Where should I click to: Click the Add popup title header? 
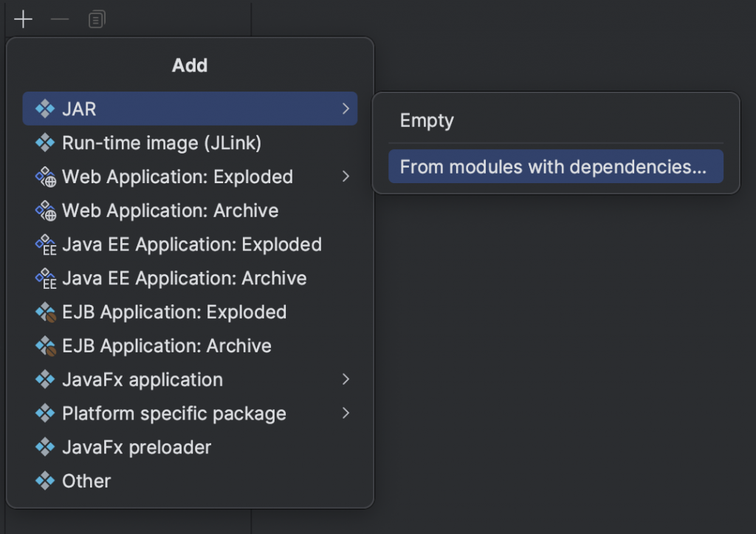190,66
